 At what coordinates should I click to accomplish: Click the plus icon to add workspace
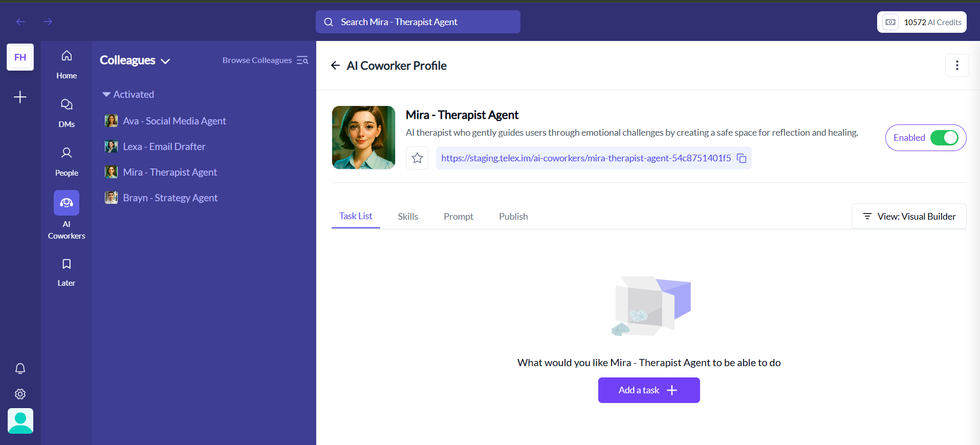(20, 97)
